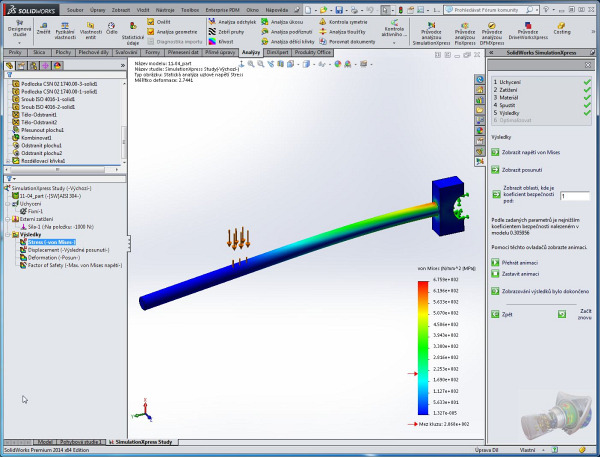
Task: Expand the New document dropdown arrow
Action: [x=315, y=10]
